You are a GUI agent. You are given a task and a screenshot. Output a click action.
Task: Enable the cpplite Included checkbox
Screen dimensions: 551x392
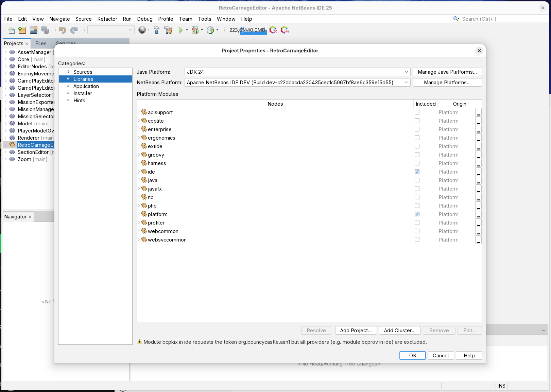[417, 121]
